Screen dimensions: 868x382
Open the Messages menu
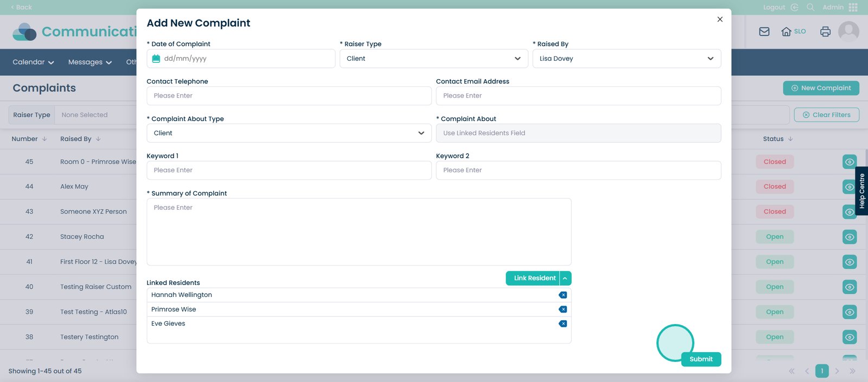[90, 62]
